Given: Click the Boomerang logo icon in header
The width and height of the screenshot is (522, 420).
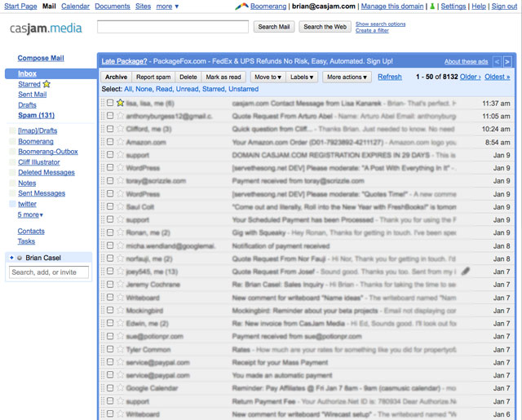Looking at the screenshot, I should [241, 6].
